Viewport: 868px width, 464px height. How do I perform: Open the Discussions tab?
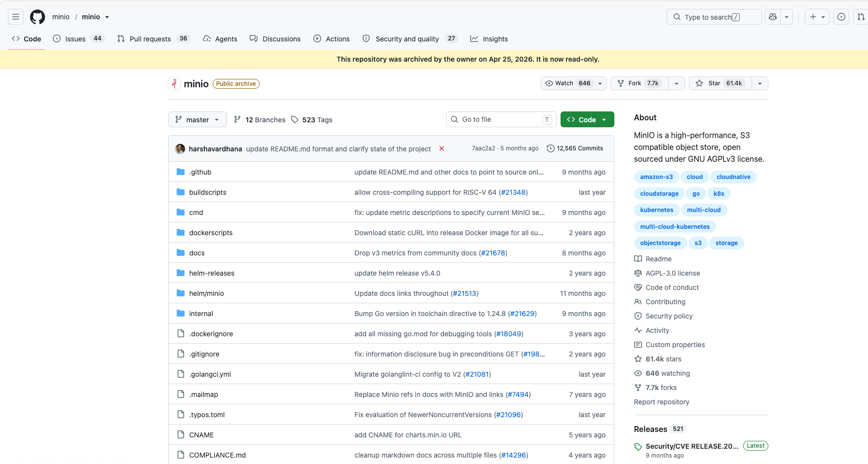click(x=275, y=38)
